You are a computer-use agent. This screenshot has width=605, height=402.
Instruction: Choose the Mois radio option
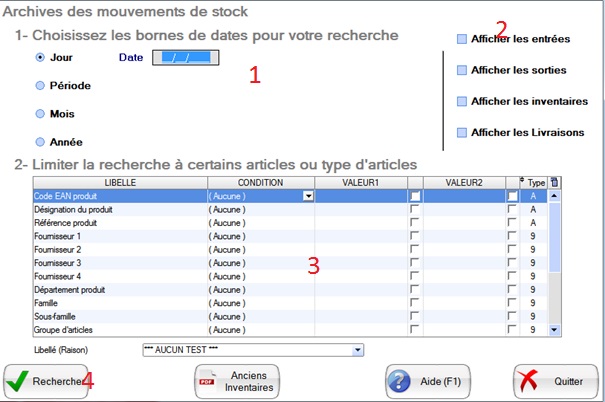click(41, 114)
